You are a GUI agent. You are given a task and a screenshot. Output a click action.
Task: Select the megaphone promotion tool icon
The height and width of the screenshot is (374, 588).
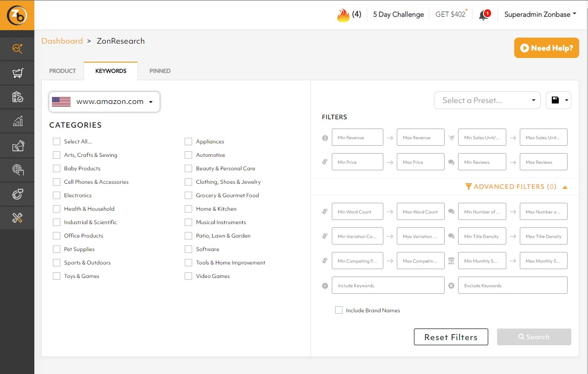[x=17, y=145]
